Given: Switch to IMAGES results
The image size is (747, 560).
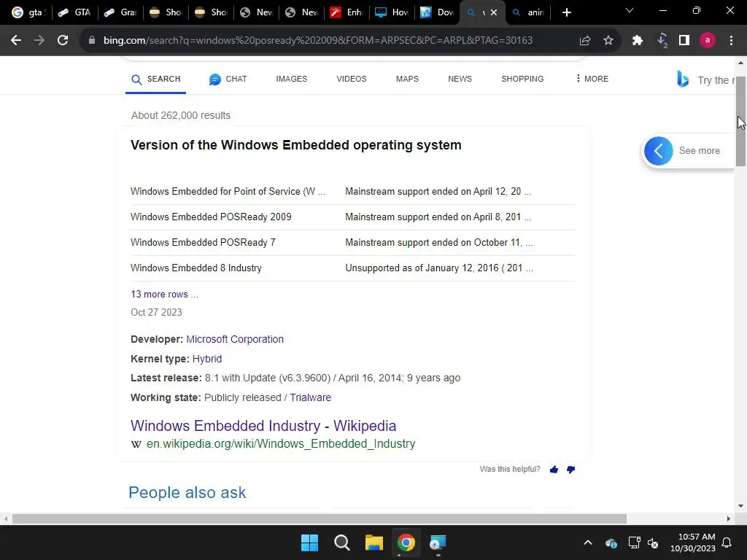Looking at the screenshot, I should (x=292, y=79).
